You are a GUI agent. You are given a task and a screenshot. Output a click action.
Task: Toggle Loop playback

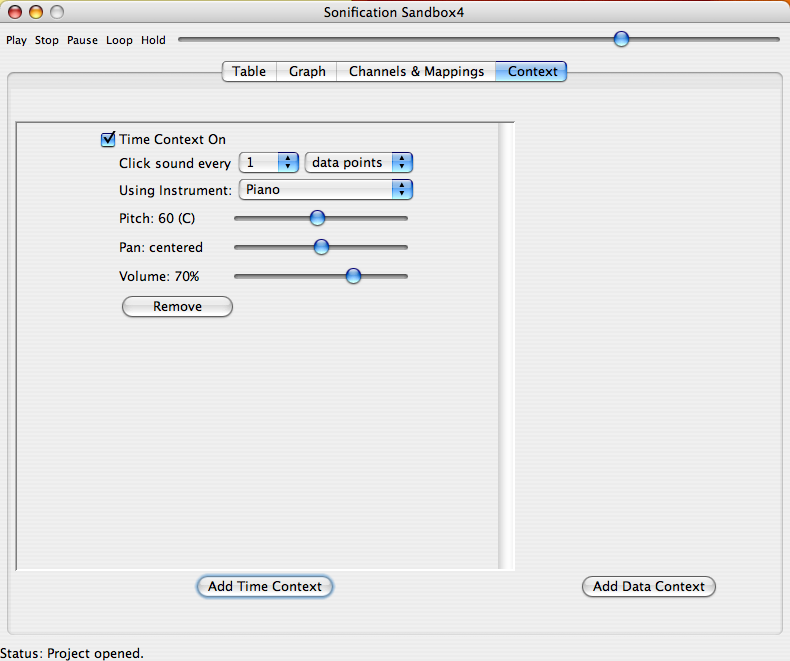pyautogui.click(x=119, y=40)
